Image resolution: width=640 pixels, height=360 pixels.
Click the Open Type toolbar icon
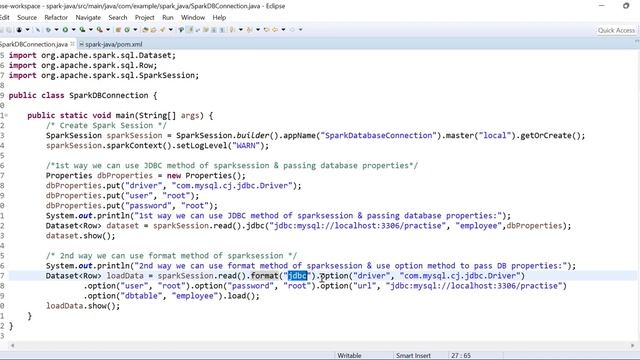[145, 29]
